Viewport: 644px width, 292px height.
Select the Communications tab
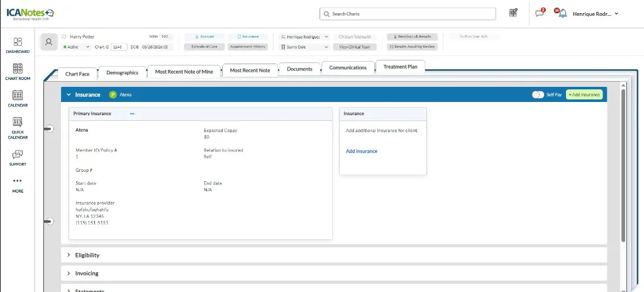click(348, 67)
